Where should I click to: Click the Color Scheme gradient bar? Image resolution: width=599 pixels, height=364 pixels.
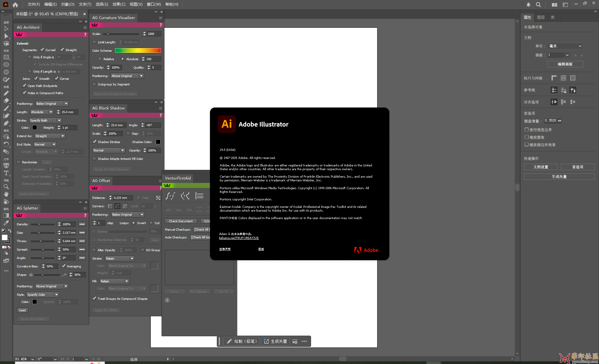coord(138,50)
